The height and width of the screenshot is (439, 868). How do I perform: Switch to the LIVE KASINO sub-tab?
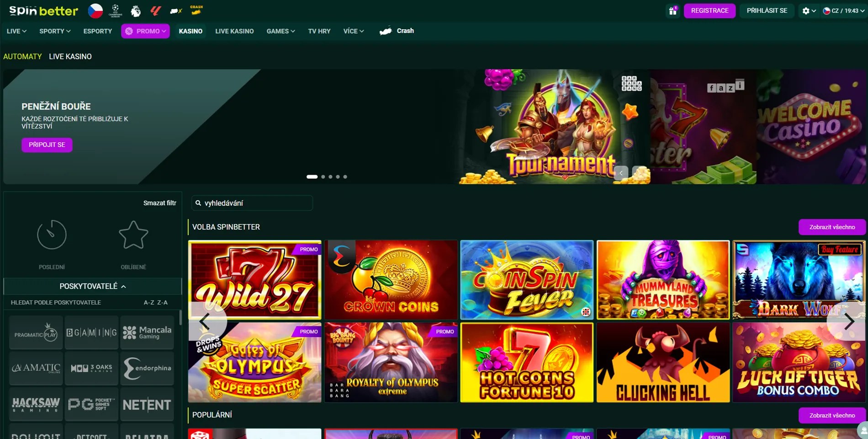[70, 56]
